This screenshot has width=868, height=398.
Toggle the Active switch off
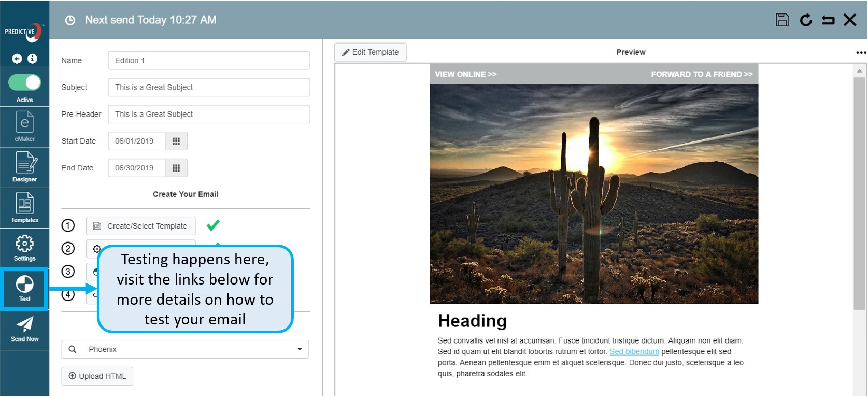pos(24,82)
